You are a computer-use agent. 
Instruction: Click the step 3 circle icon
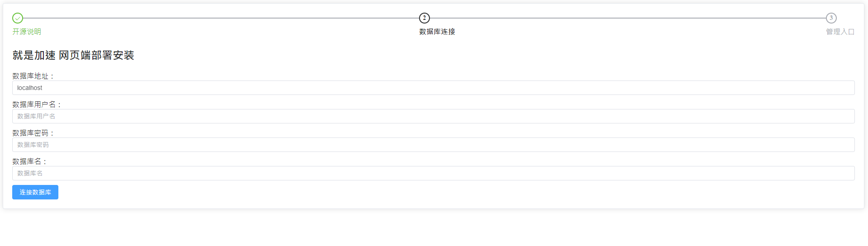point(831,18)
